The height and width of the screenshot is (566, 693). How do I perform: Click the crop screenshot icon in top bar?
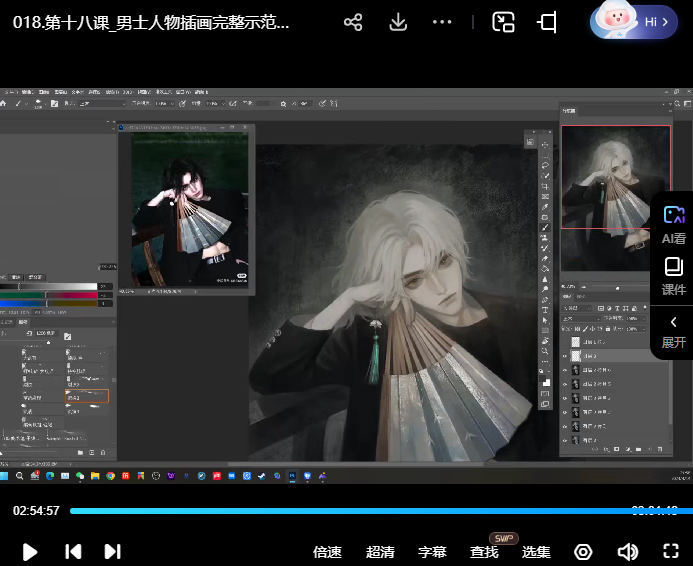pyautogui.click(x=547, y=22)
